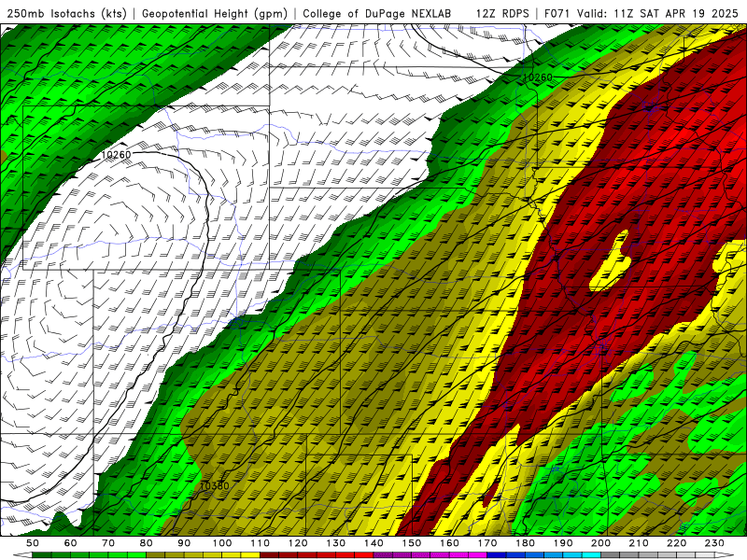Image resolution: width=747 pixels, height=560 pixels.
Task: Click the "Geopotential Height (gpm)" header text
Action: [215, 13]
